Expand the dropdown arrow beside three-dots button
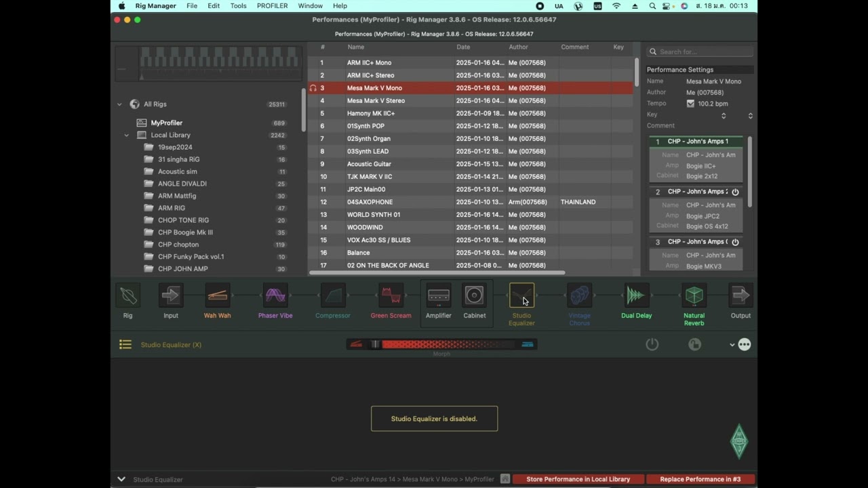This screenshot has width=868, height=488. coord(732,345)
